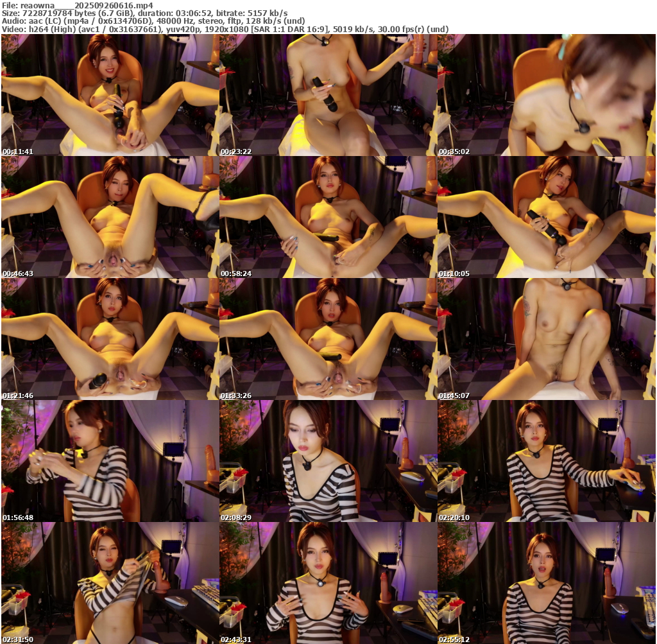Select the frame labeled 02:43:31

328,583
